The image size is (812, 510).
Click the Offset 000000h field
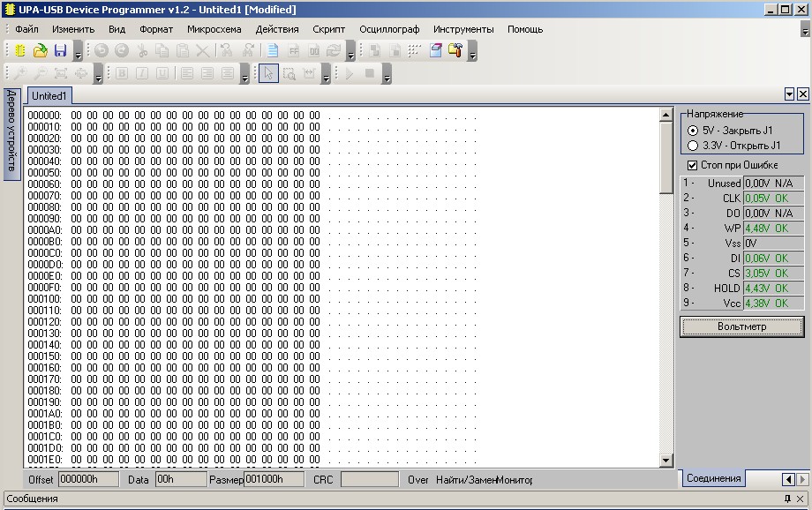click(x=88, y=479)
